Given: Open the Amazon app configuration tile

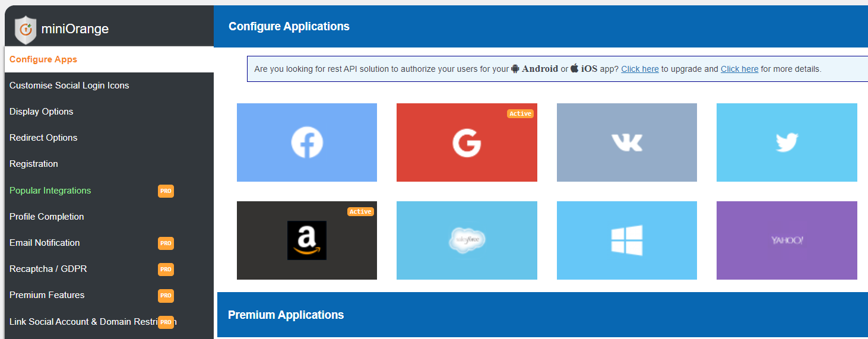Looking at the screenshot, I should point(306,240).
